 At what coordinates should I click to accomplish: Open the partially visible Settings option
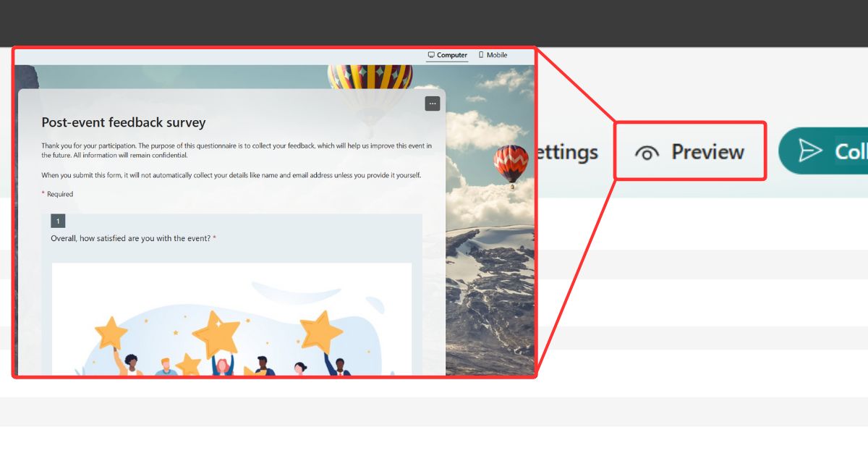pyautogui.click(x=568, y=152)
